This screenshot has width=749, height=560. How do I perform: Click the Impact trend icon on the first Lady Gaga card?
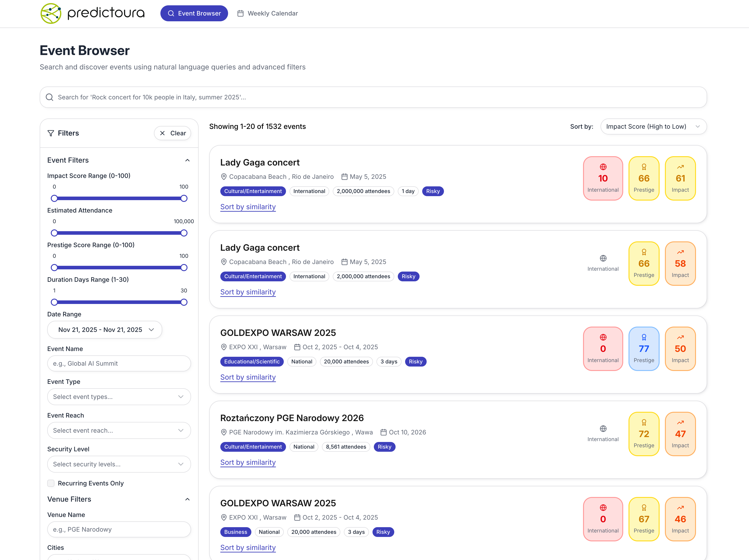coord(680,167)
